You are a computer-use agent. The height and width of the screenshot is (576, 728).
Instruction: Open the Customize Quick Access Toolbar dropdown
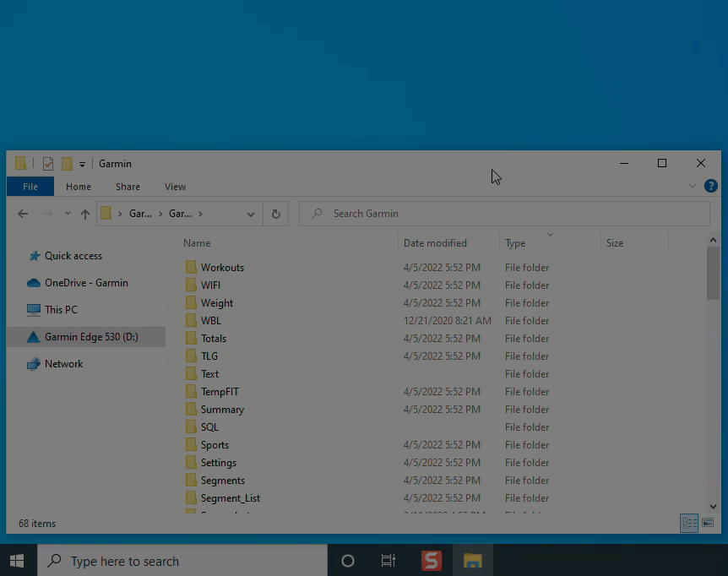pos(82,164)
